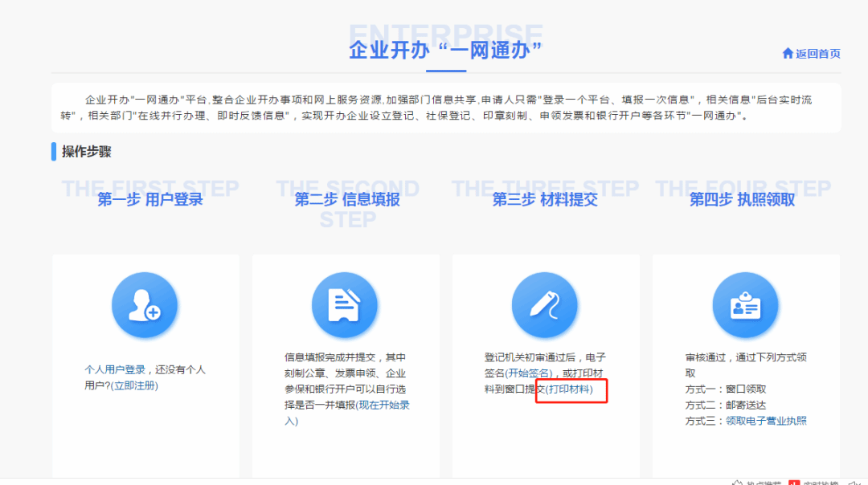
Task: Open the 个人用户登录 link
Action: click(115, 370)
